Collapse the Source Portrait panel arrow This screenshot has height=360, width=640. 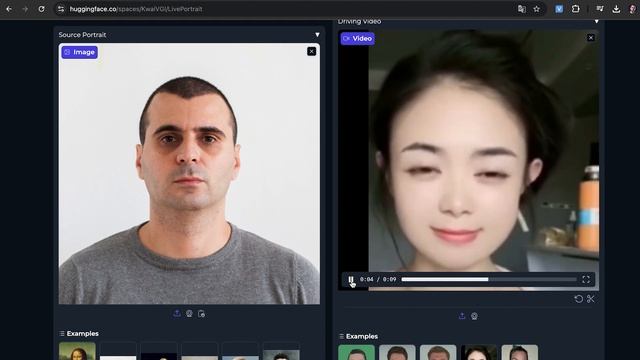(x=317, y=35)
